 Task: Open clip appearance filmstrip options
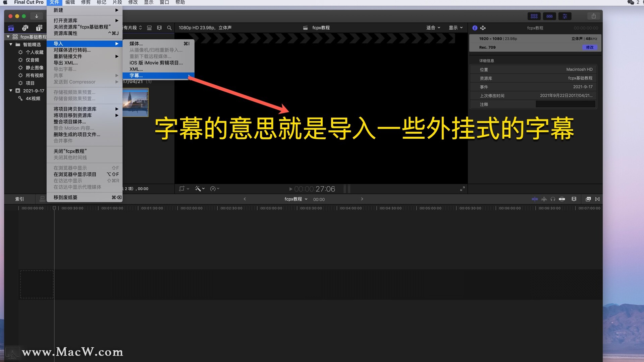click(574, 199)
